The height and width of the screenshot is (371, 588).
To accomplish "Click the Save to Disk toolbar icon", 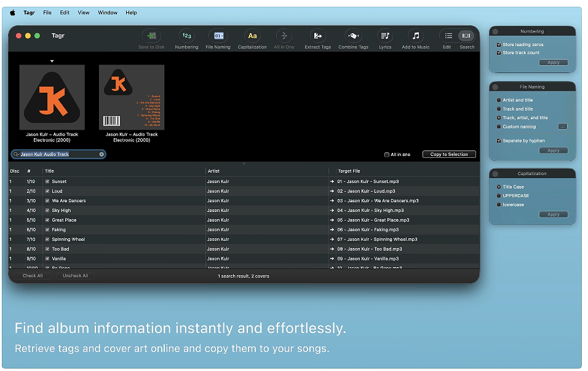I will click(151, 36).
